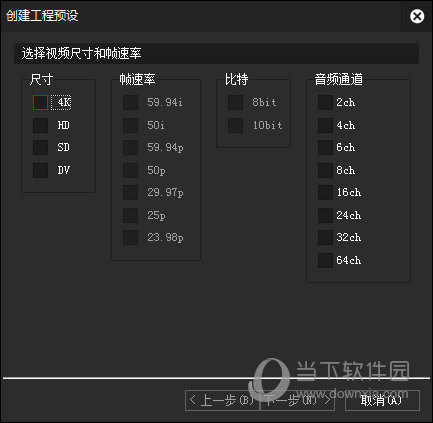Image resolution: width=433 pixels, height=423 pixels.
Task: Toggle the 16ch audio channel checkbox
Action: [325, 192]
